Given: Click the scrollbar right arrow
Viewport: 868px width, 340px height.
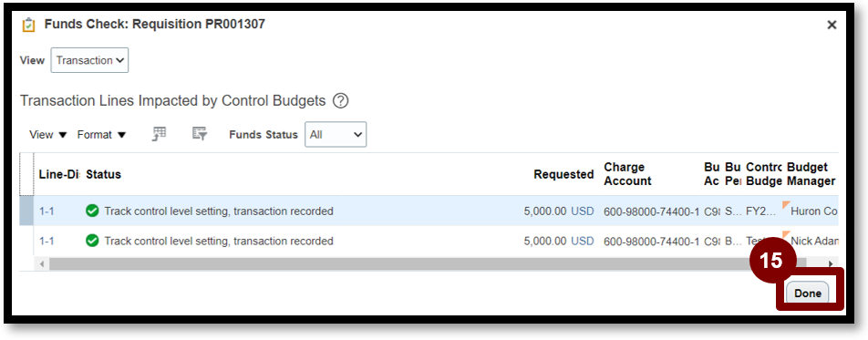Looking at the screenshot, I should point(831,263).
